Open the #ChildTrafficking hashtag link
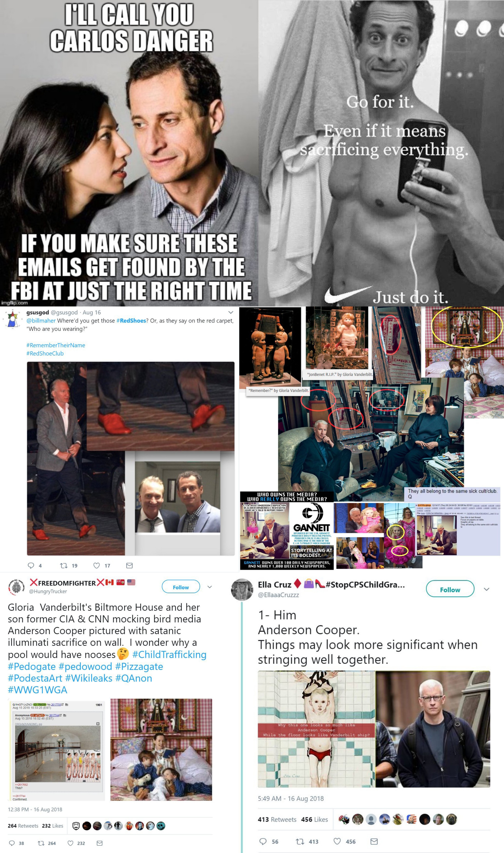Image resolution: width=504 pixels, height=853 pixels. (169, 654)
